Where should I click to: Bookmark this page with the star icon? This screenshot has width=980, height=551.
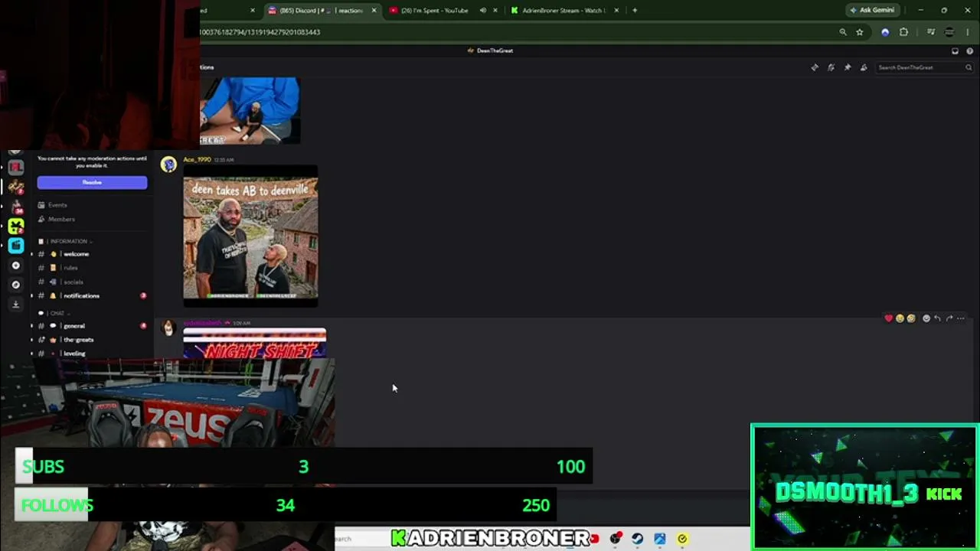(x=860, y=32)
